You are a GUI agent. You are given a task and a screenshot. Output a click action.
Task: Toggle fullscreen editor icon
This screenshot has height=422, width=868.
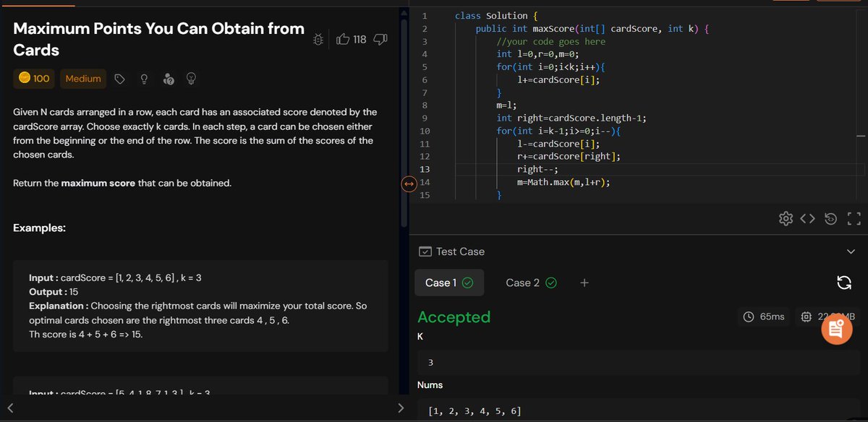(854, 218)
